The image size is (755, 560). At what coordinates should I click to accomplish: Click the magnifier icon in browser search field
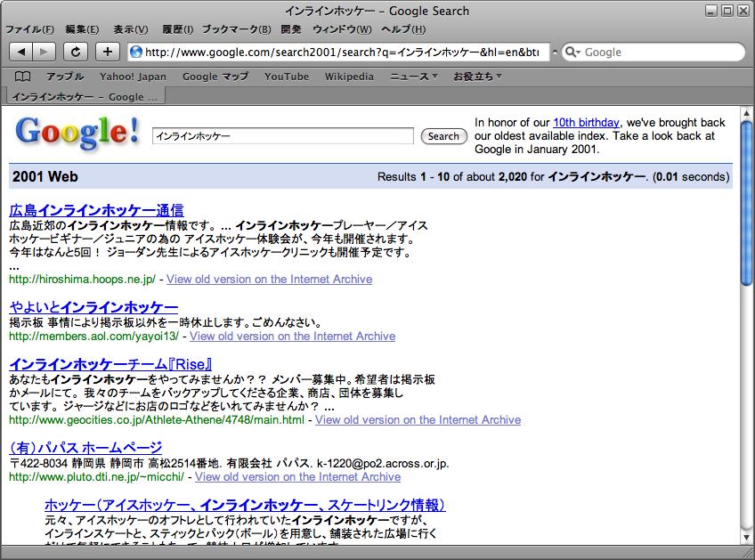coord(572,52)
